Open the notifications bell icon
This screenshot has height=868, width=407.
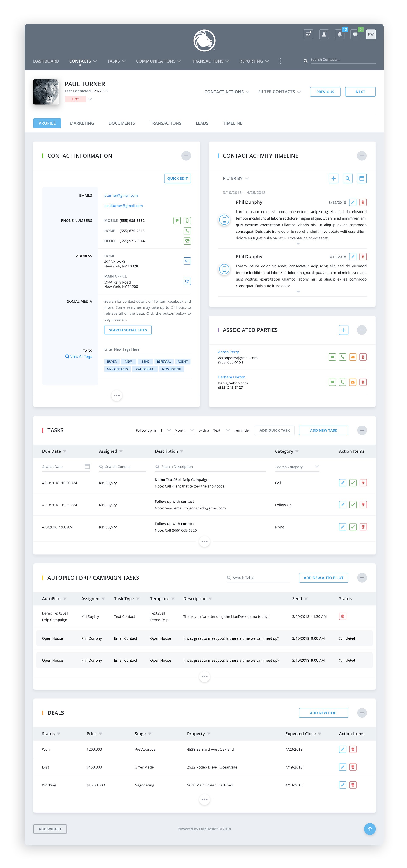point(339,34)
